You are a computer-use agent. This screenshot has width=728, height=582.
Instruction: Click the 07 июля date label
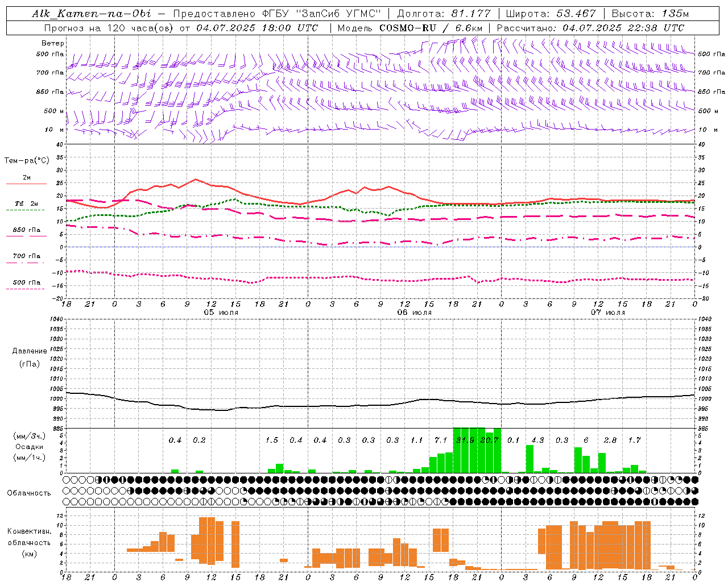(608, 313)
